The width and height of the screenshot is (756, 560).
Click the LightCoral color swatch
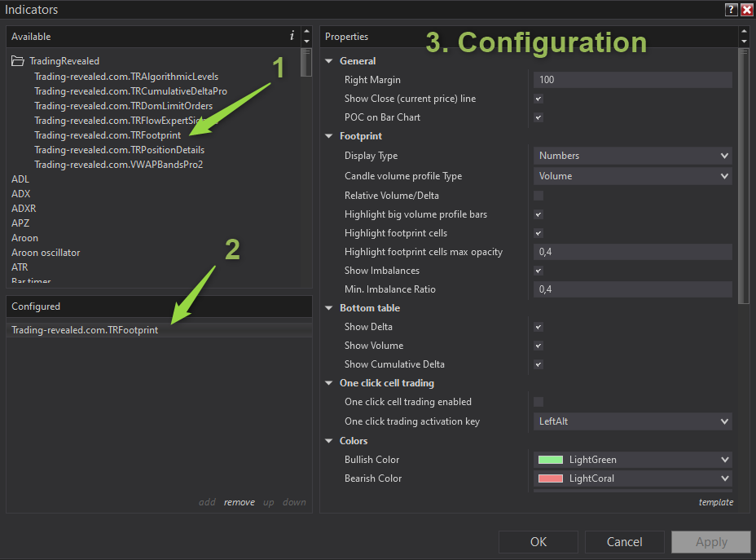[551, 478]
